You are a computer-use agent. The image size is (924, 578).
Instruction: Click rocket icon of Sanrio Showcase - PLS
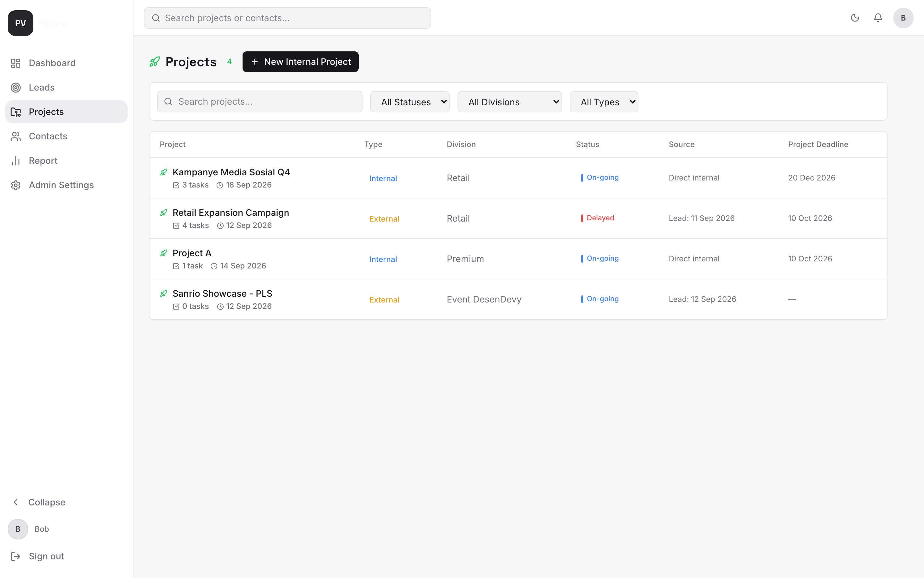[164, 294]
